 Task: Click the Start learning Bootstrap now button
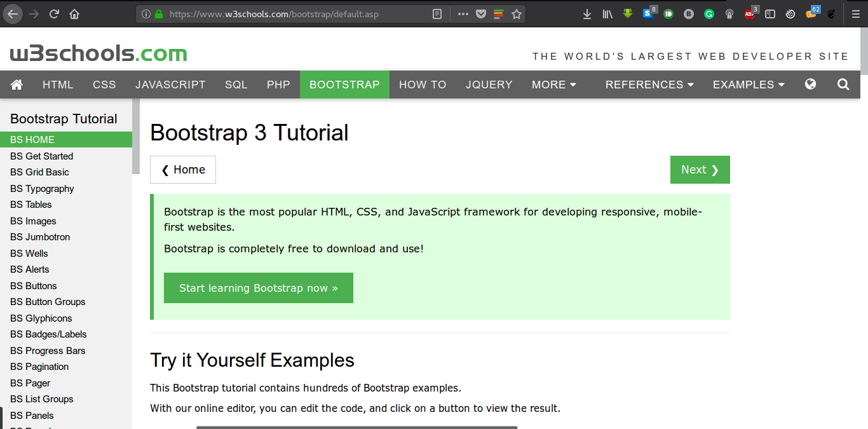[x=258, y=288]
